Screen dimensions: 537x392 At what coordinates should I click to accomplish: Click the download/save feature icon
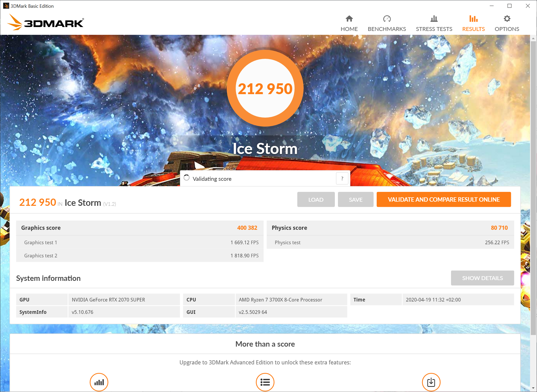point(431,382)
